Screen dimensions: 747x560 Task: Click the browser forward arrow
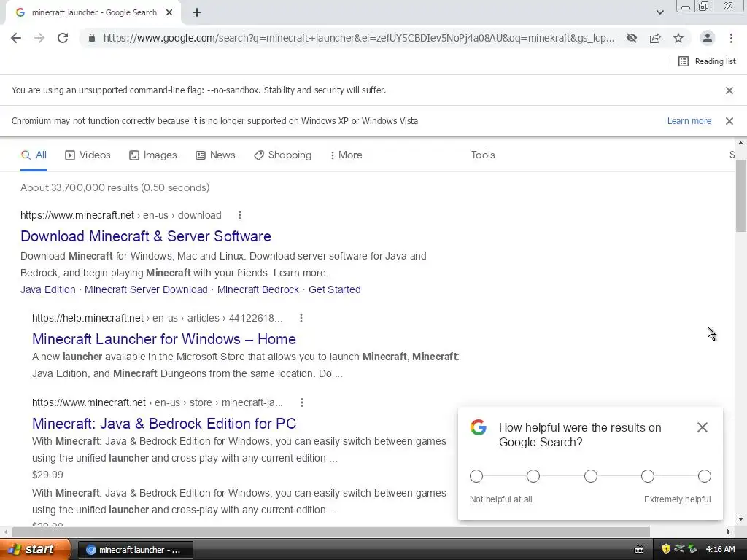39,38
